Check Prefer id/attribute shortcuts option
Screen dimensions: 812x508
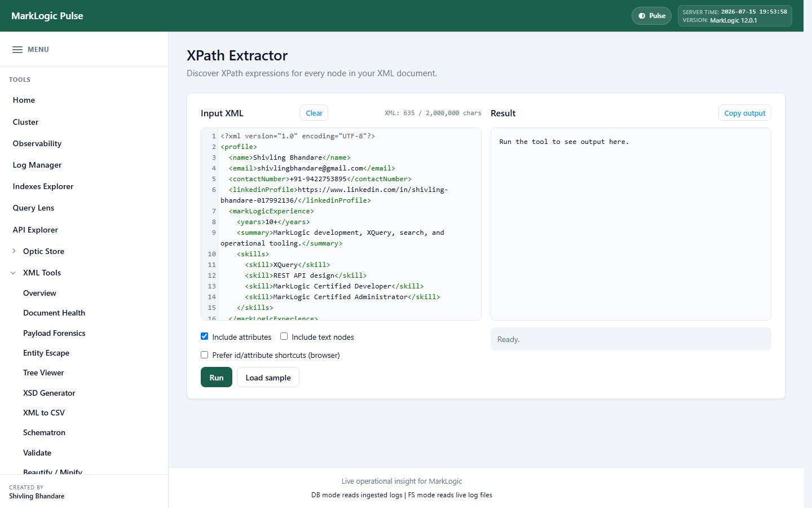[x=205, y=355]
